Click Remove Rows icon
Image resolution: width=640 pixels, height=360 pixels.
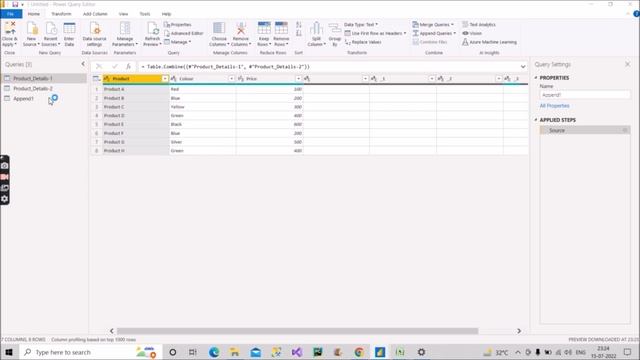click(281, 29)
